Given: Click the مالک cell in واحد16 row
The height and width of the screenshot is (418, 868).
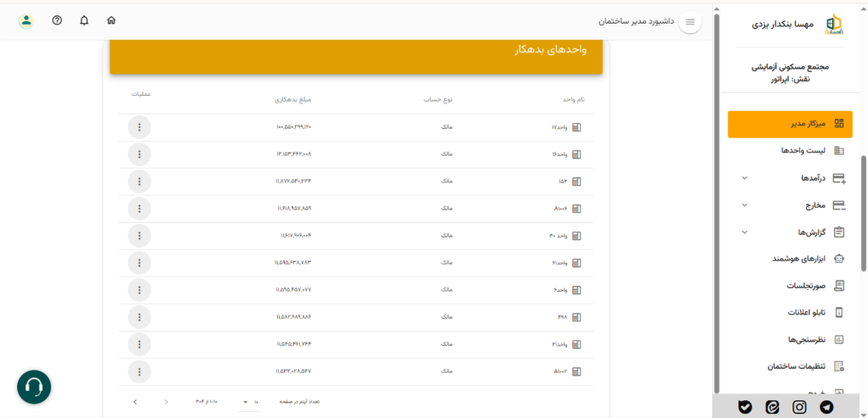Looking at the screenshot, I should [447, 154].
